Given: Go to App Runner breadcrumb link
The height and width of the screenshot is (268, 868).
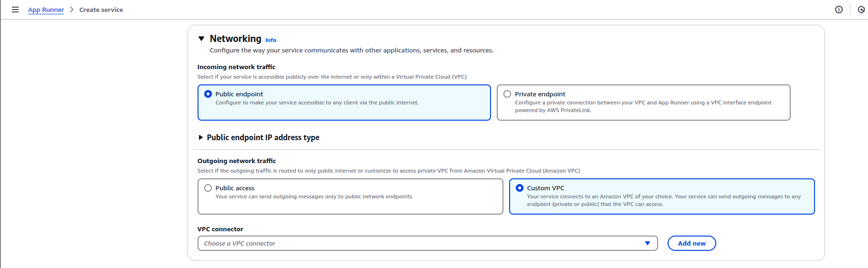Looking at the screenshot, I should (x=46, y=10).
